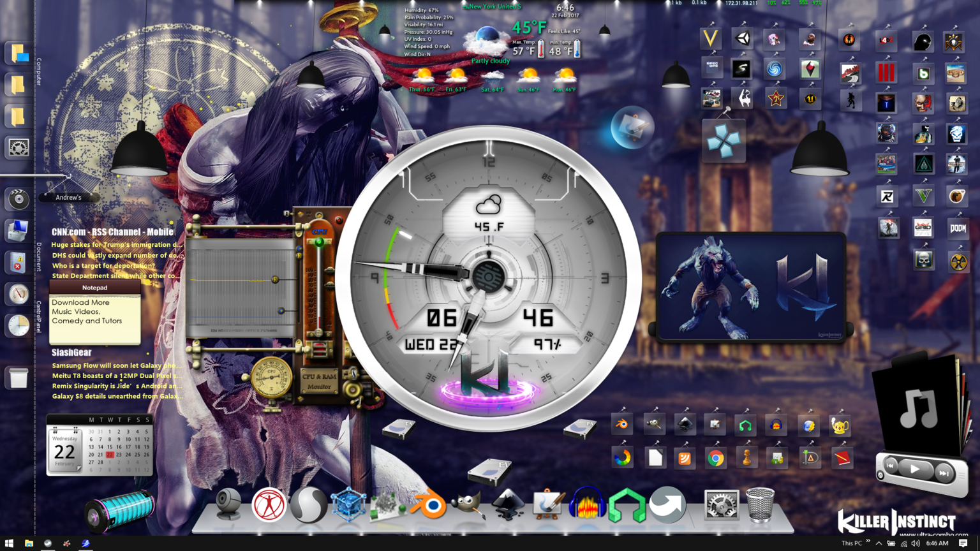This screenshot has height=551, width=980.
Task: Open Inkscape from the bottom dock
Action: [x=507, y=505]
